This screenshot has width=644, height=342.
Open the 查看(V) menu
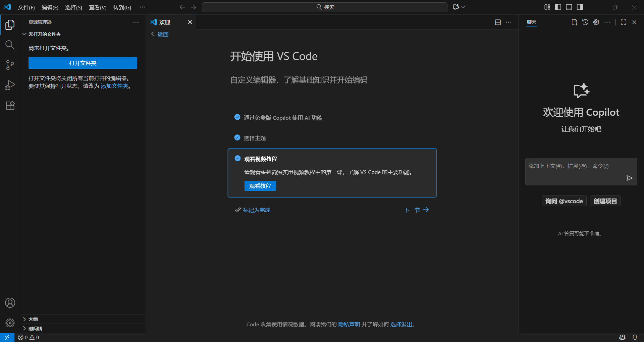(x=97, y=7)
